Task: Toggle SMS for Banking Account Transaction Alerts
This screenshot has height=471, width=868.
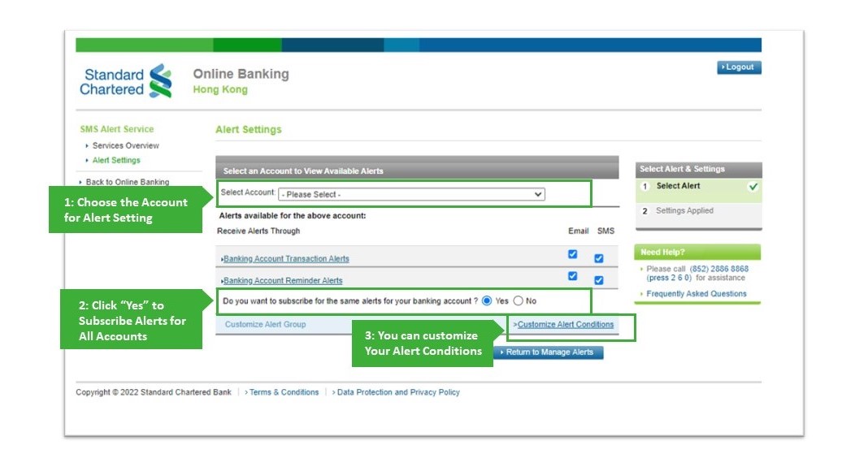Action: tap(599, 257)
